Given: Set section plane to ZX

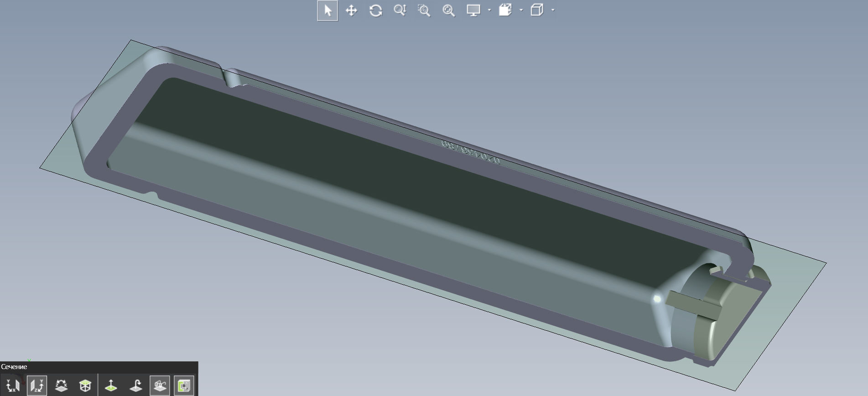Looking at the screenshot, I should (x=61, y=386).
